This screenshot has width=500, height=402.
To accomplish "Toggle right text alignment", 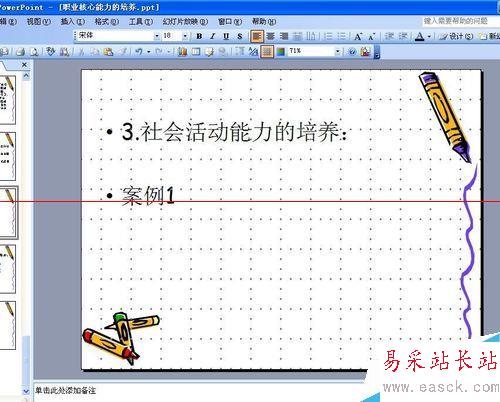I will click(284, 36).
